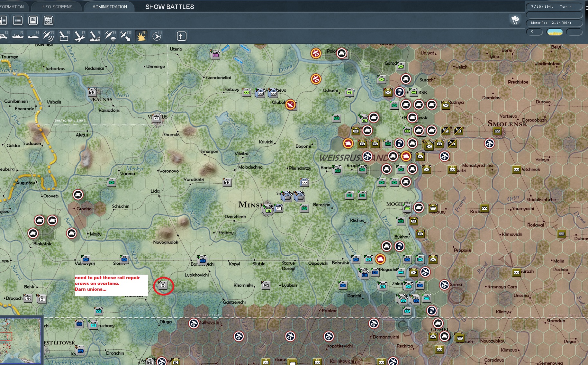
Task: Select the circled rail repair unit near Lyakhovichi
Action: tap(163, 285)
